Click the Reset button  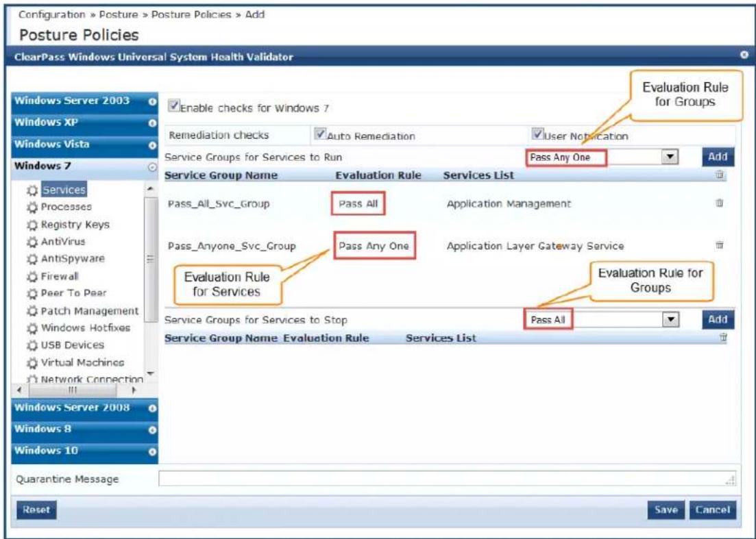(36, 510)
